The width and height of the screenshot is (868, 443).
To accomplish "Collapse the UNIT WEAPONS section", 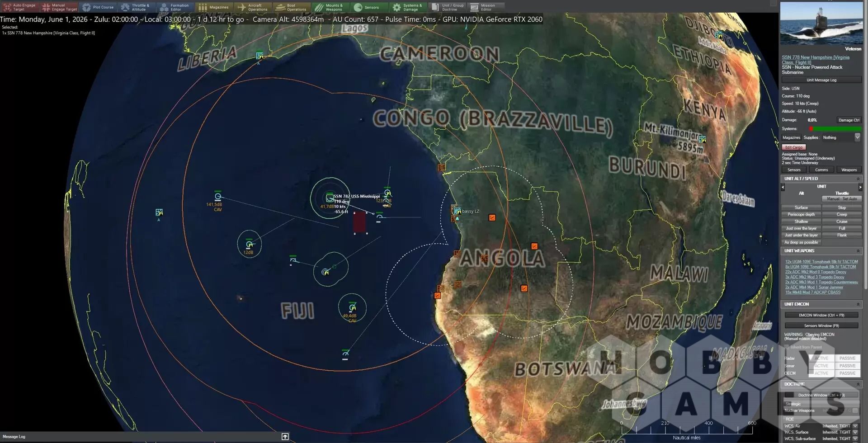I will pyautogui.click(x=858, y=251).
